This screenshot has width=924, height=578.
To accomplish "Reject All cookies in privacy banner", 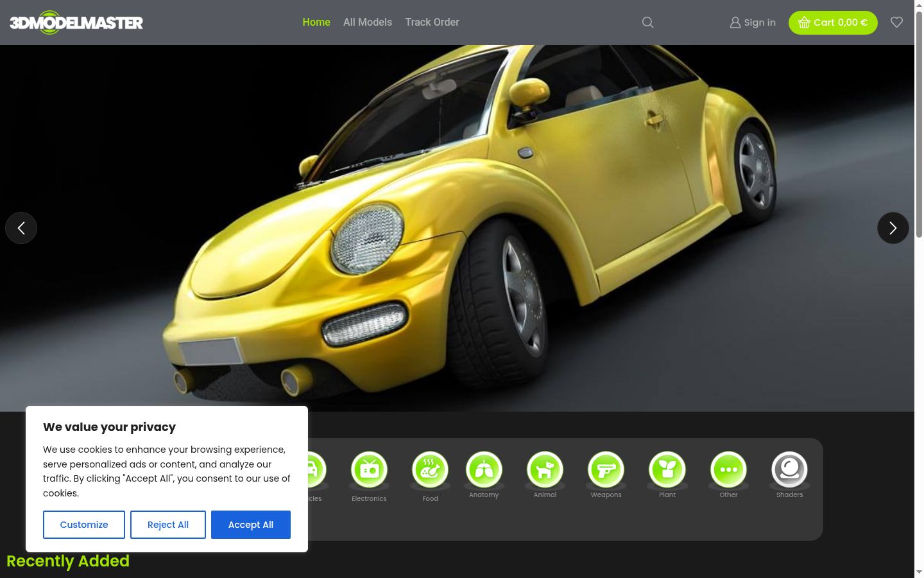I will coord(168,525).
